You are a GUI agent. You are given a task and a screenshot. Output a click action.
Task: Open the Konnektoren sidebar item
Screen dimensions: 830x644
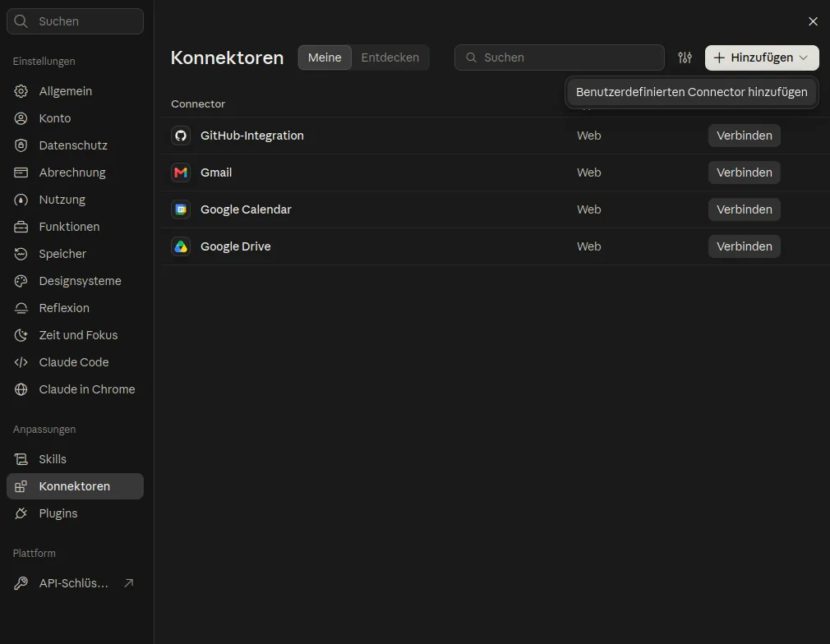[75, 486]
